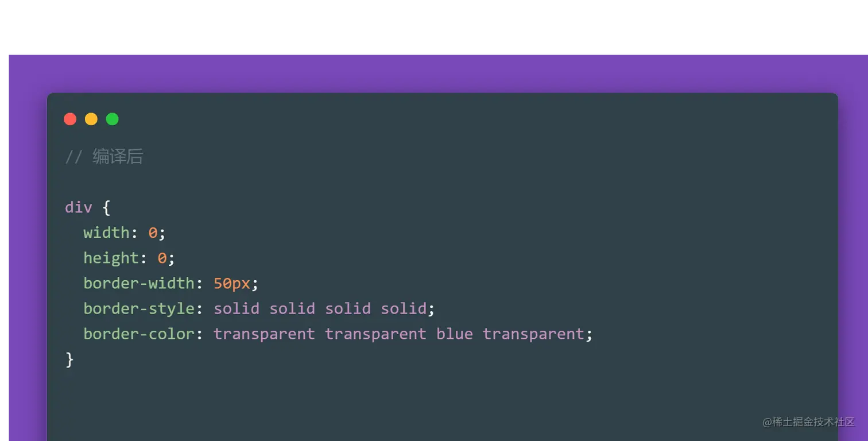Click the closing curly brace

69,359
